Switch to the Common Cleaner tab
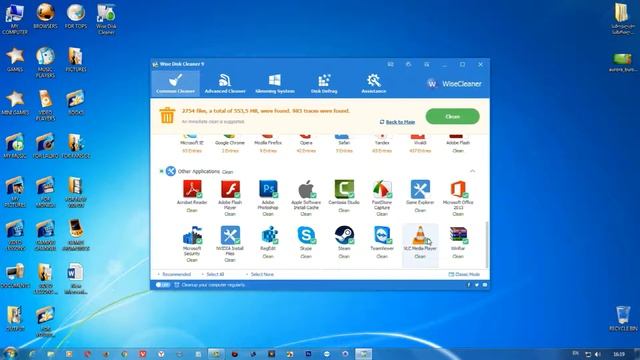 [x=176, y=84]
